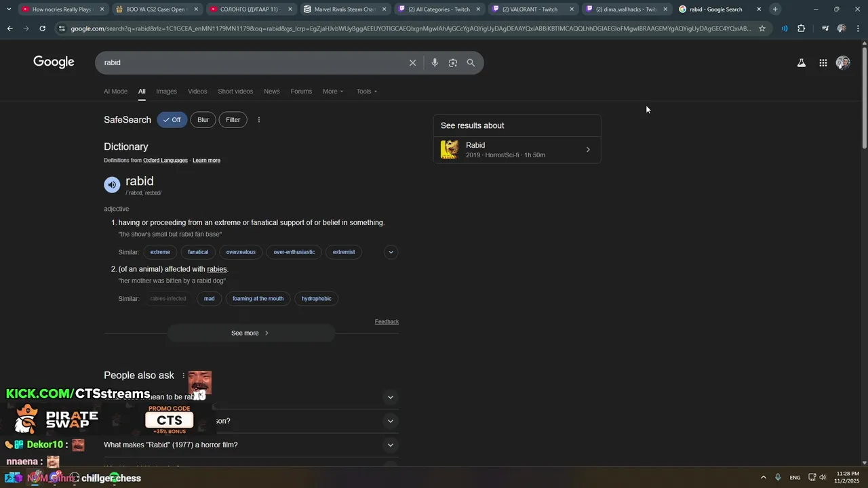Open Rabid 2019 movie result arrow
Viewport: 868px width, 488px height.
pos(588,150)
